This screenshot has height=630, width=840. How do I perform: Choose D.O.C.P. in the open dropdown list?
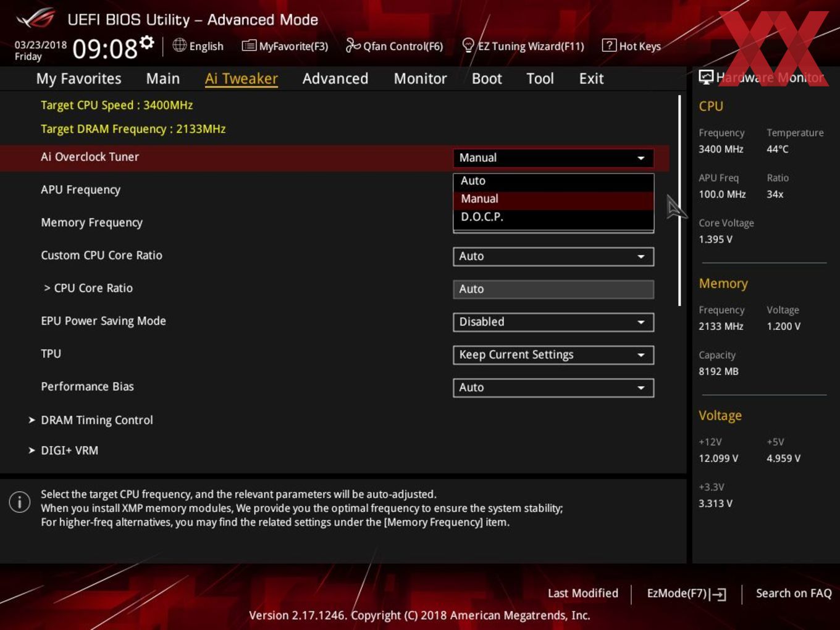[x=553, y=217]
